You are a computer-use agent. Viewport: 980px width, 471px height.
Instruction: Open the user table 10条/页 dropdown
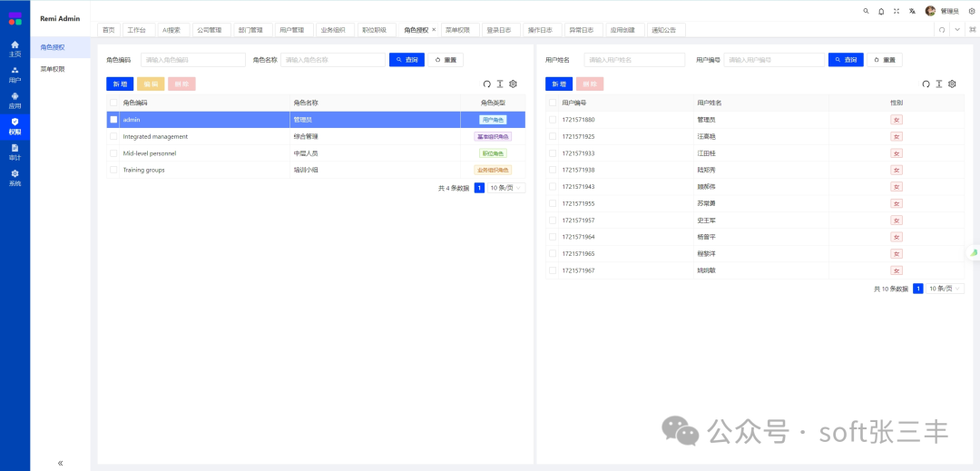(x=946, y=289)
